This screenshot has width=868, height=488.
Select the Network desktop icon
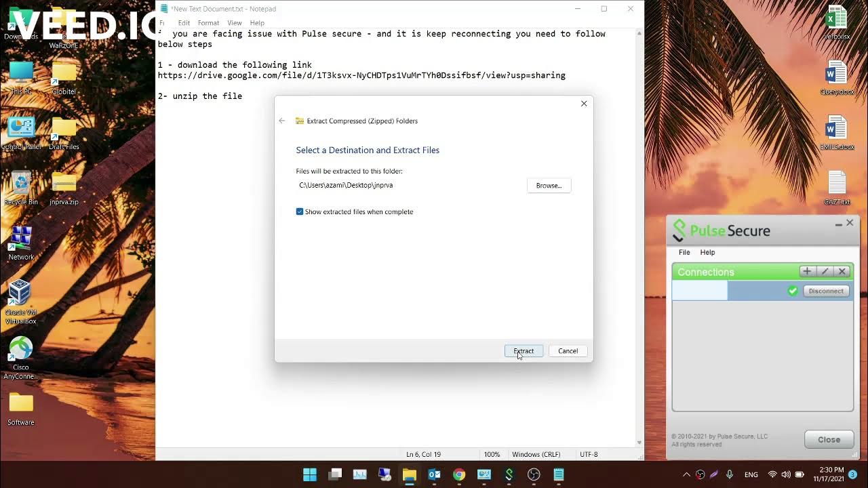[21, 243]
